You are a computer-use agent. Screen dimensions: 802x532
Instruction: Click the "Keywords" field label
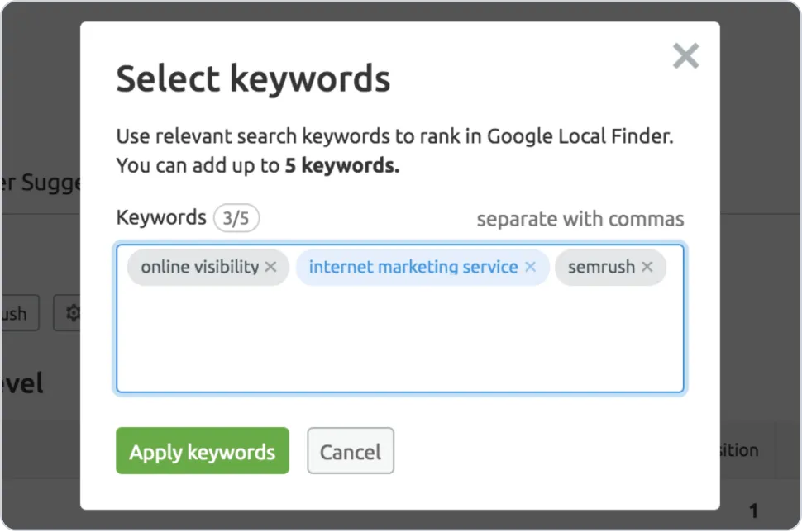coord(161,218)
